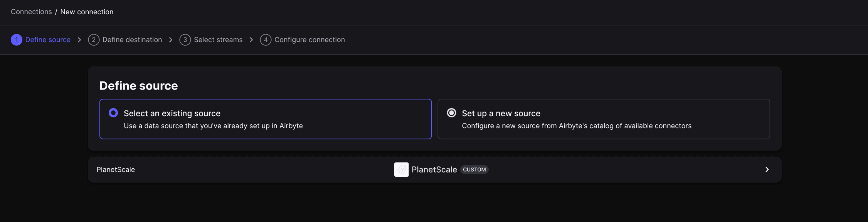
Task: Click chevron after Define source step
Action: click(79, 40)
